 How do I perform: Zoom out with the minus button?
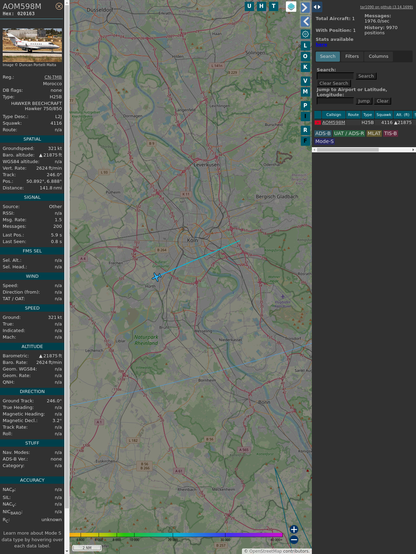point(294,540)
